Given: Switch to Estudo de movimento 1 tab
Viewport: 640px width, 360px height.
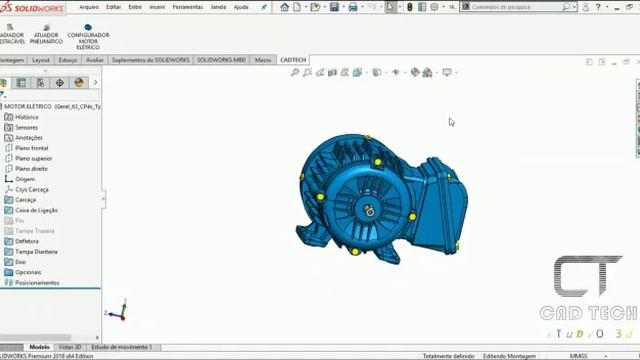Looking at the screenshot, I should coord(122,347).
